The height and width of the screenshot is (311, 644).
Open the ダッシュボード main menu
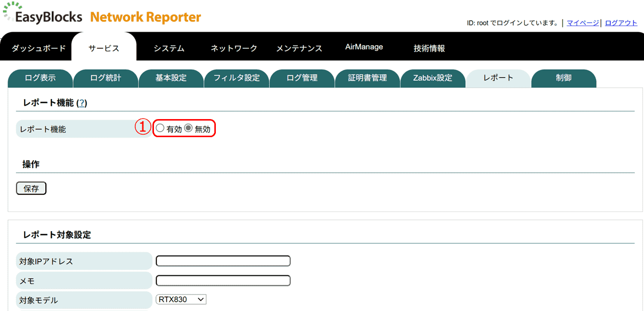[x=39, y=48]
